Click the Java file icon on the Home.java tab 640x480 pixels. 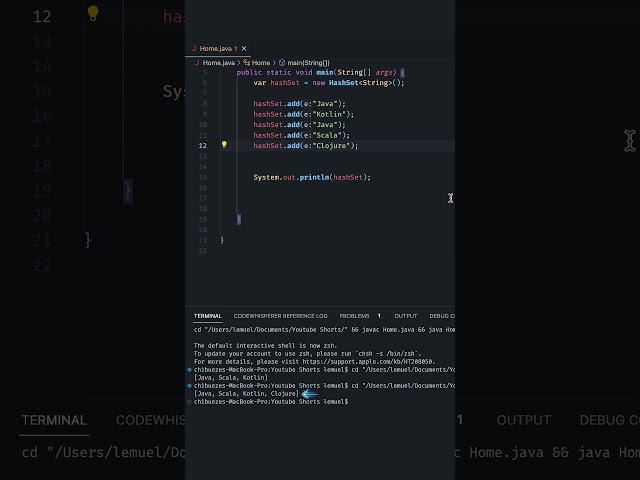click(x=195, y=48)
